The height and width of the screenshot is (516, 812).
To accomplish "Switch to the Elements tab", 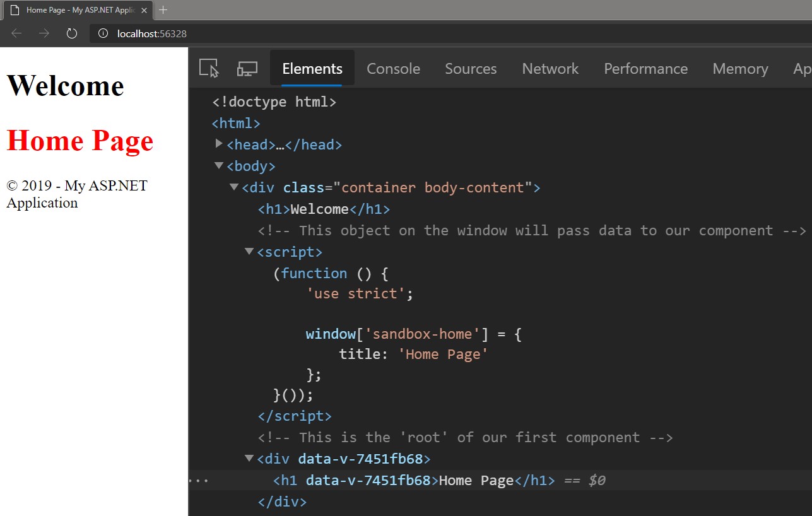I will 312,68.
